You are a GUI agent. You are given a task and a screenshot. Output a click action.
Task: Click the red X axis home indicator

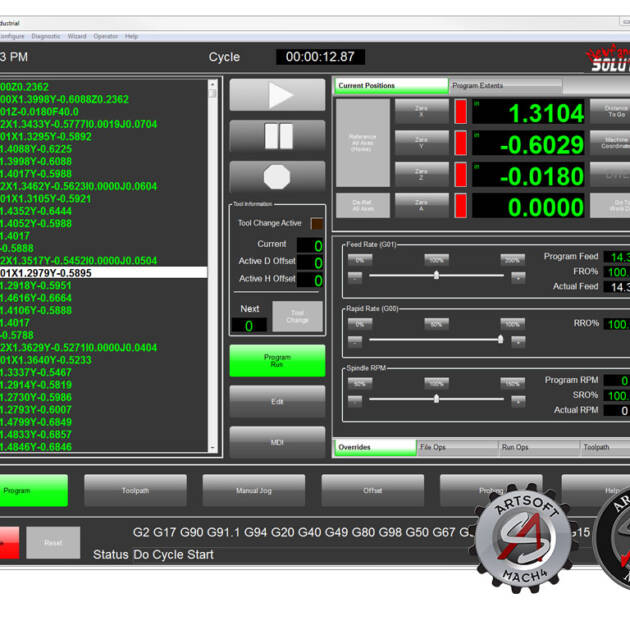[x=461, y=112]
